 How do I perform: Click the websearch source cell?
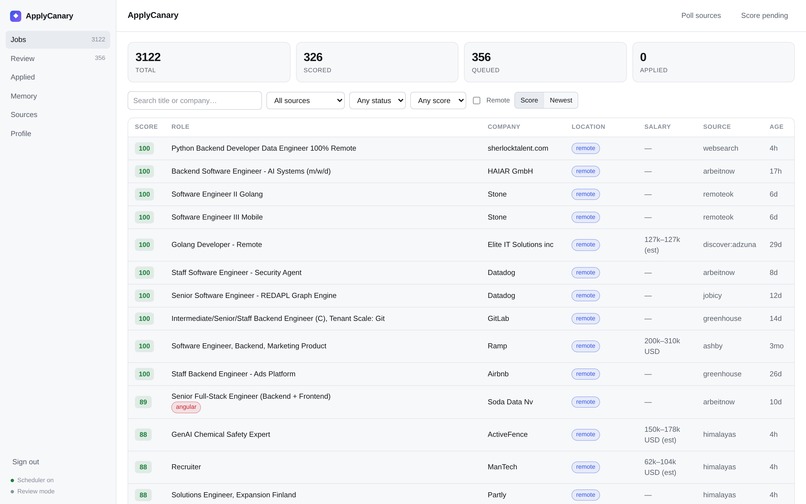720,148
